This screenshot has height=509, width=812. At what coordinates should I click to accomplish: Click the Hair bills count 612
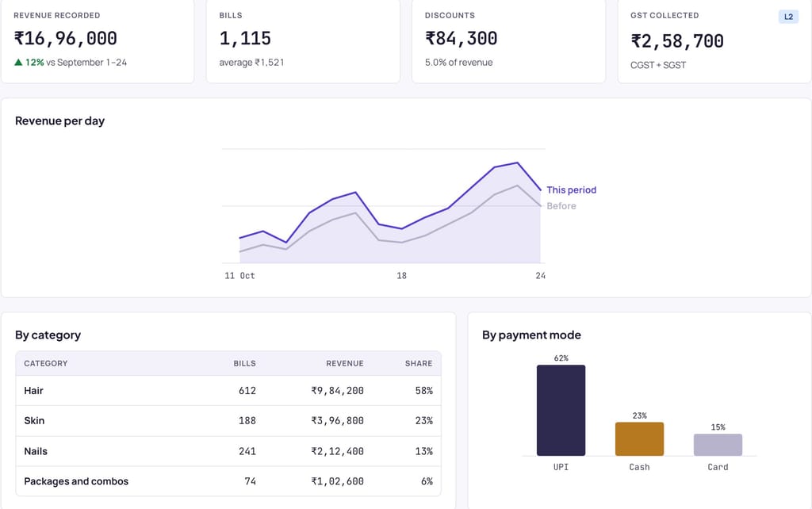[x=247, y=390]
